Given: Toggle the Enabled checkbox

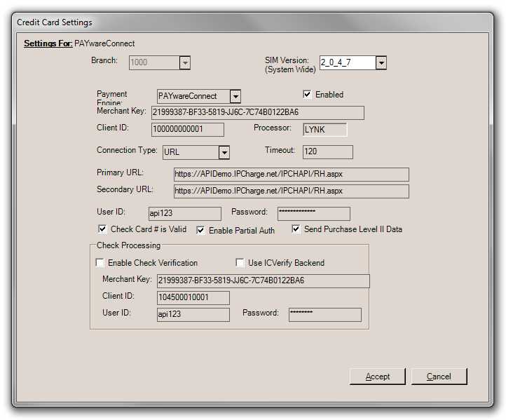Looking at the screenshot, I should coord(307,94).
